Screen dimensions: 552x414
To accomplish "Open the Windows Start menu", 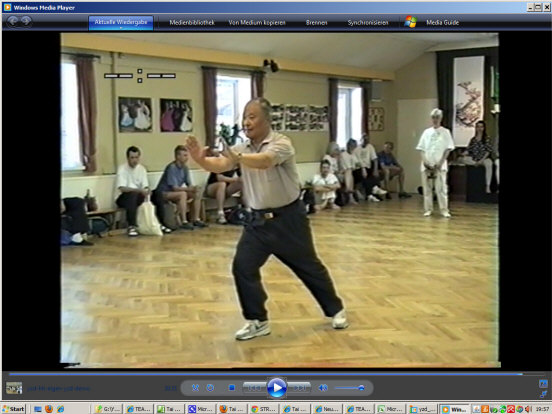I will coord(13,409).
